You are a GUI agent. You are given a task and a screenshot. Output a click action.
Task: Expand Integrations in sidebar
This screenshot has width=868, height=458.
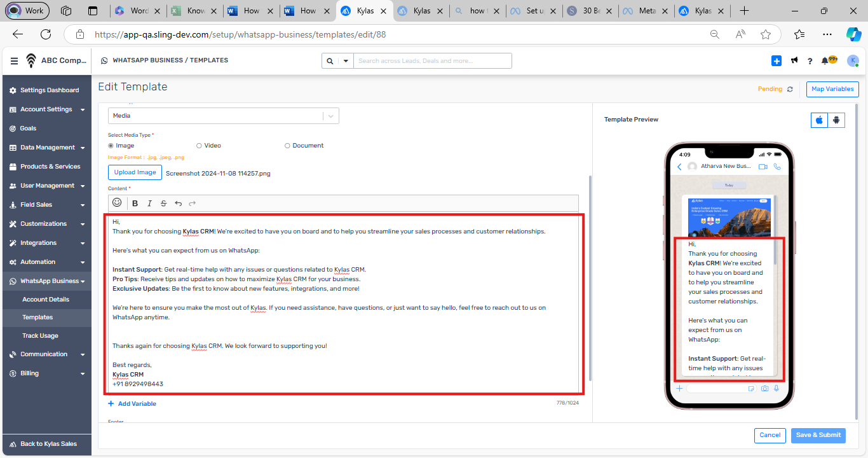tap(47, 243)
